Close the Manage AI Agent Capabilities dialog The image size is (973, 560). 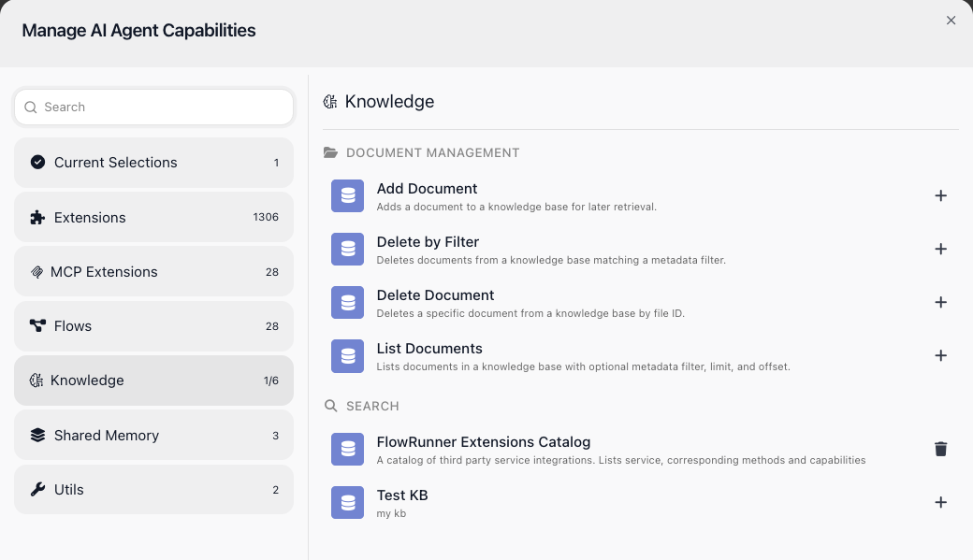[x=951, y=21]
